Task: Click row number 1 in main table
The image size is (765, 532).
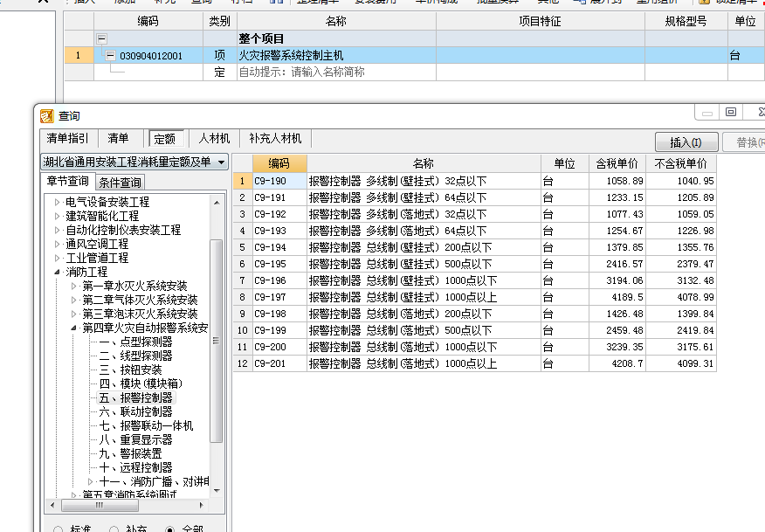Action: [79, 55]
